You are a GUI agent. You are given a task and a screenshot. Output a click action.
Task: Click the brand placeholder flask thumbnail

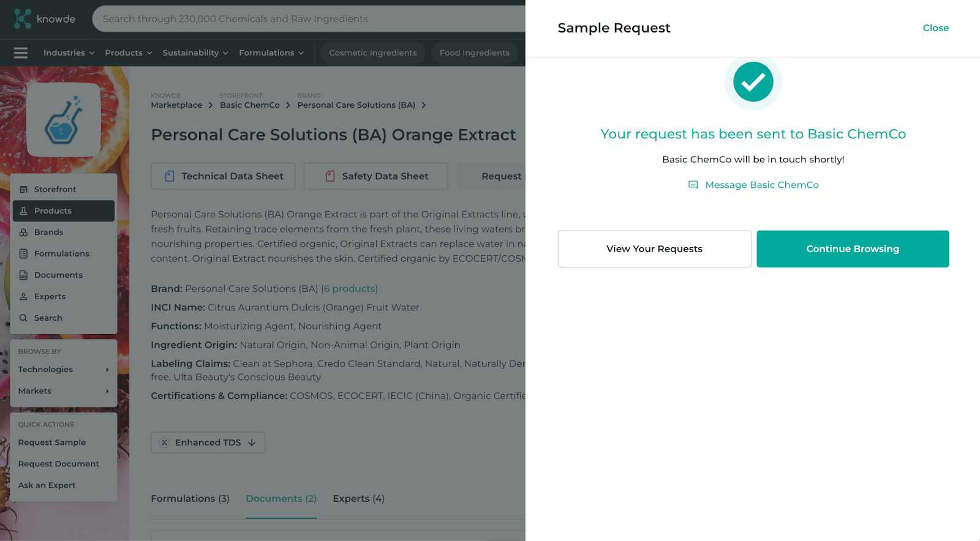[63, 120]
